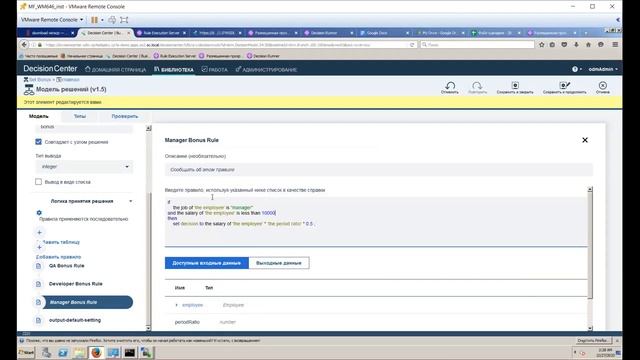Click the gear icon for rule ordering

(x=39, y=213)
